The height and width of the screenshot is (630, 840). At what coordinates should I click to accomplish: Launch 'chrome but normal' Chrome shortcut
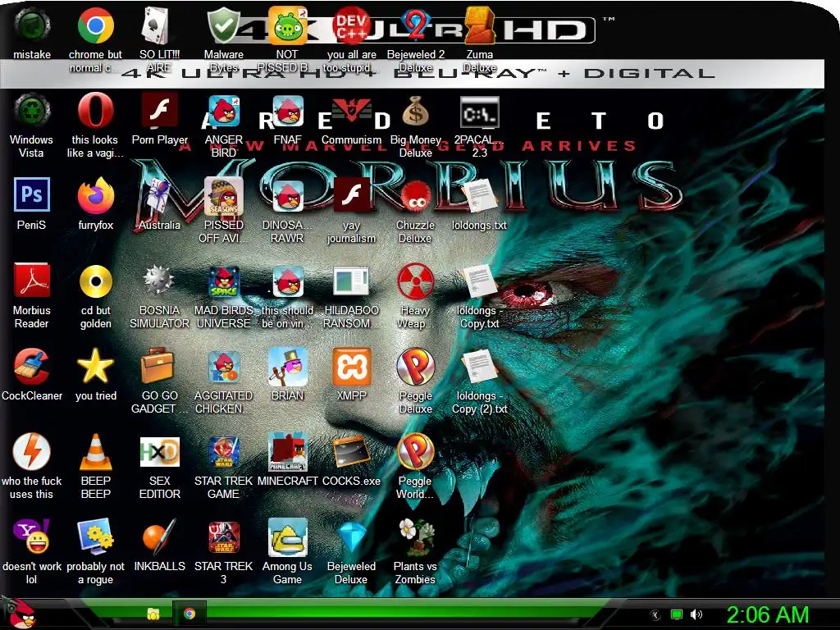pos(95,25)
